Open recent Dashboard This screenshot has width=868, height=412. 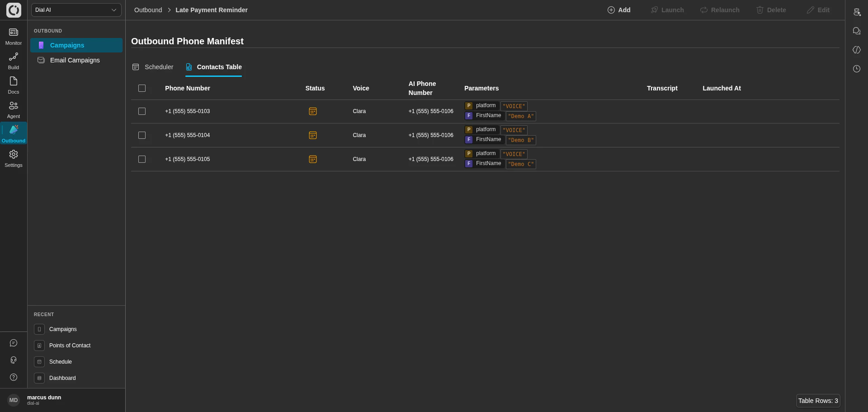tap(62, 378)
